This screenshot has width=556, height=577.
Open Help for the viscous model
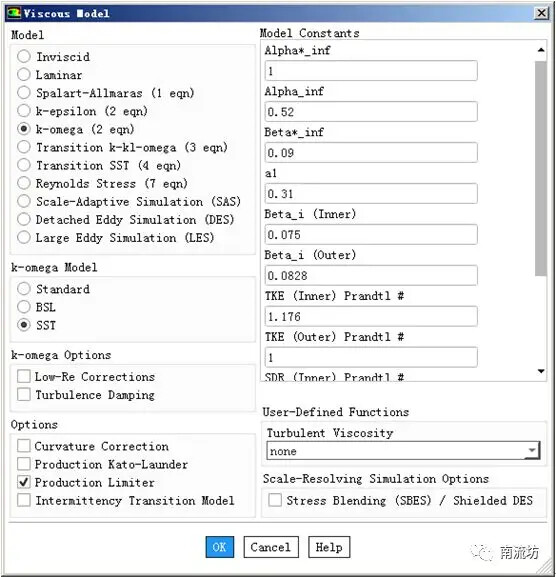click(x=329, y=547)
